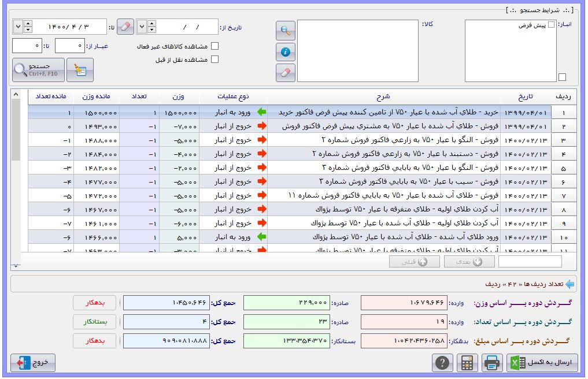This screenshot has width=588, height=379.
Task: Click the نوع عملیات column header
Action: point(234,96)
